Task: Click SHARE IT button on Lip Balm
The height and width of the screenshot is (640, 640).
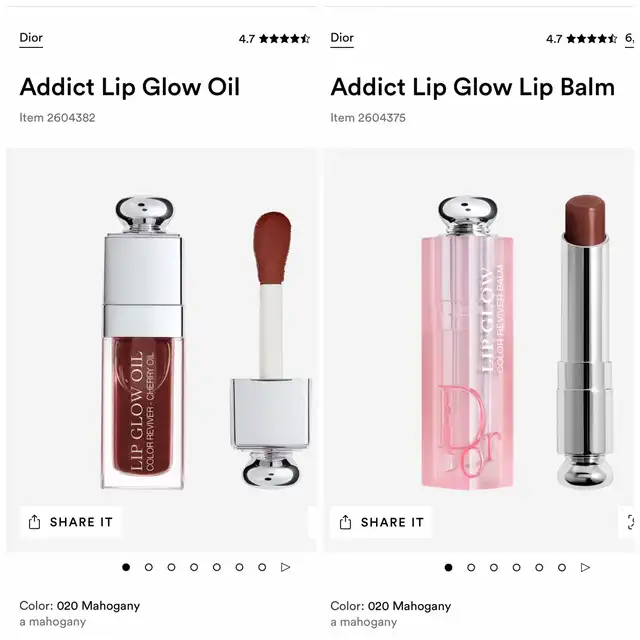Action: tap(381, 522)
